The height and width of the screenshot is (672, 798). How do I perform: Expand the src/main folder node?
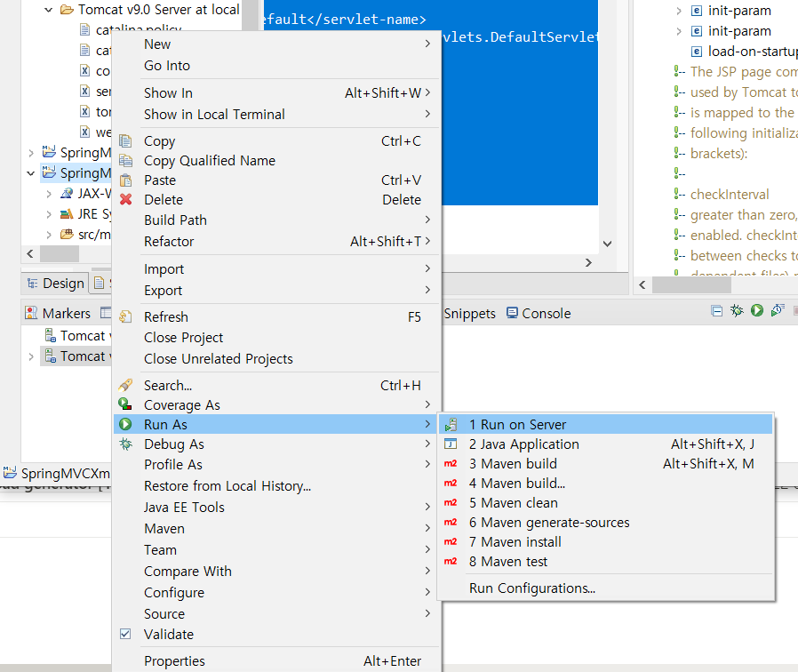49,235
